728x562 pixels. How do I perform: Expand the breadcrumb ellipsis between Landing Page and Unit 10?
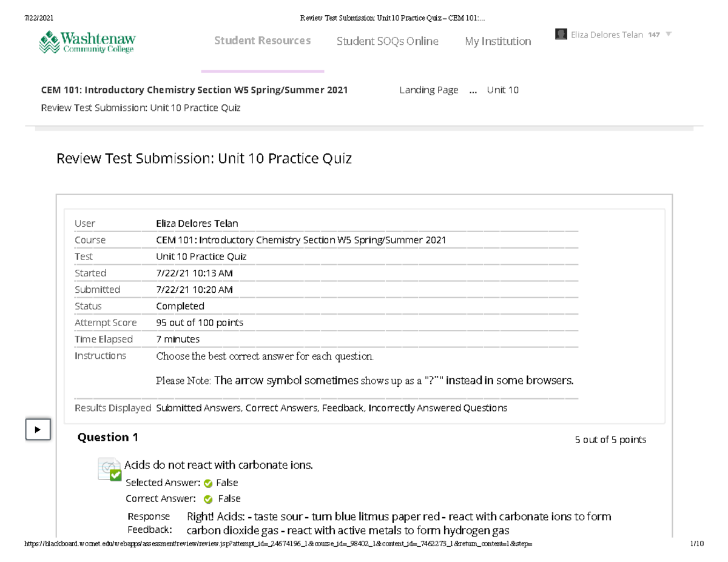tap(473, 90)
